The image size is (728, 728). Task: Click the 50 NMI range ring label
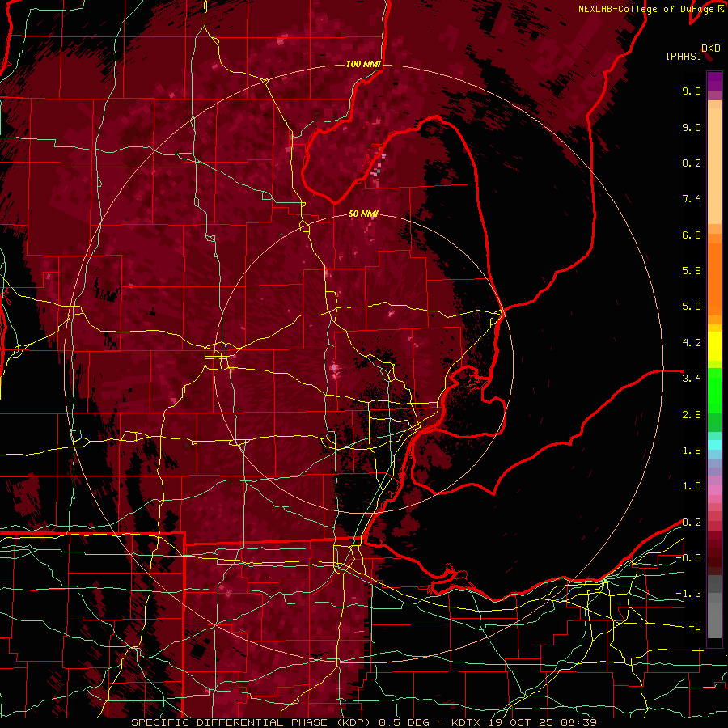coord(363,214)
